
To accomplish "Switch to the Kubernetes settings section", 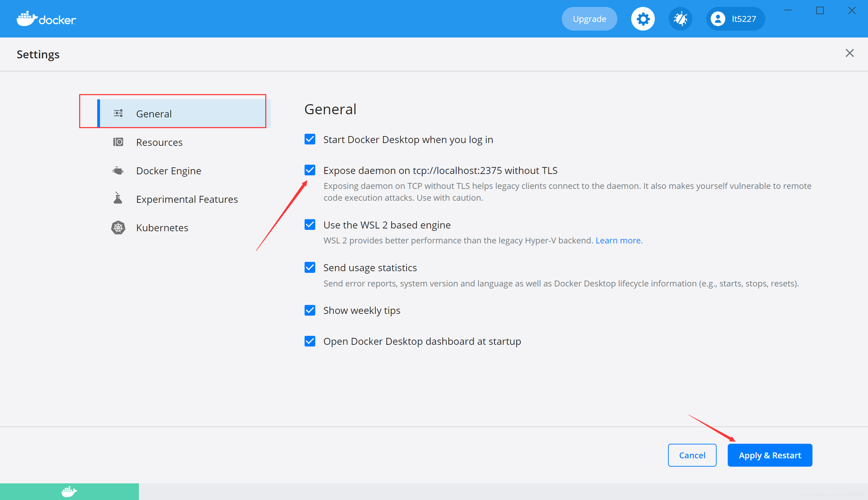I will pos(162,227).
